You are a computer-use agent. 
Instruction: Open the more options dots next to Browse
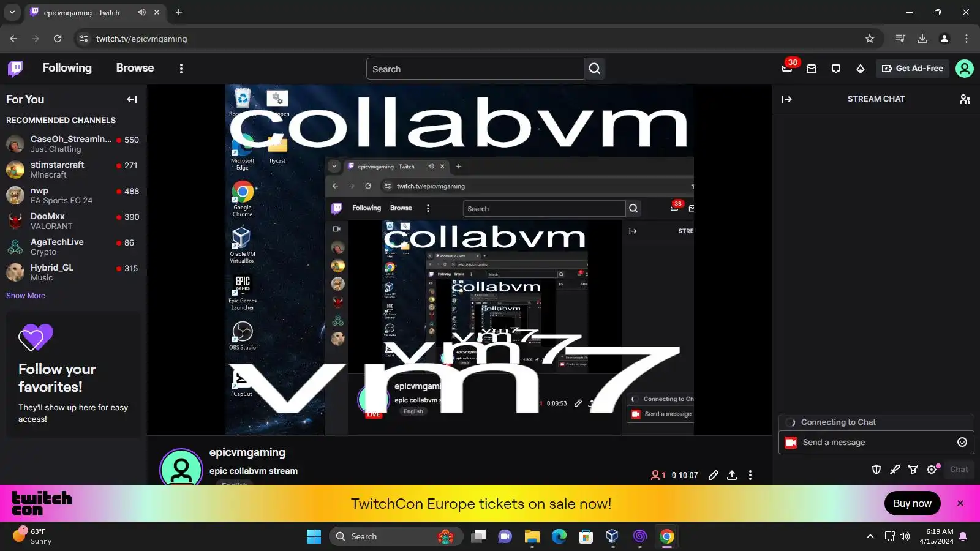tap(181, 69)
